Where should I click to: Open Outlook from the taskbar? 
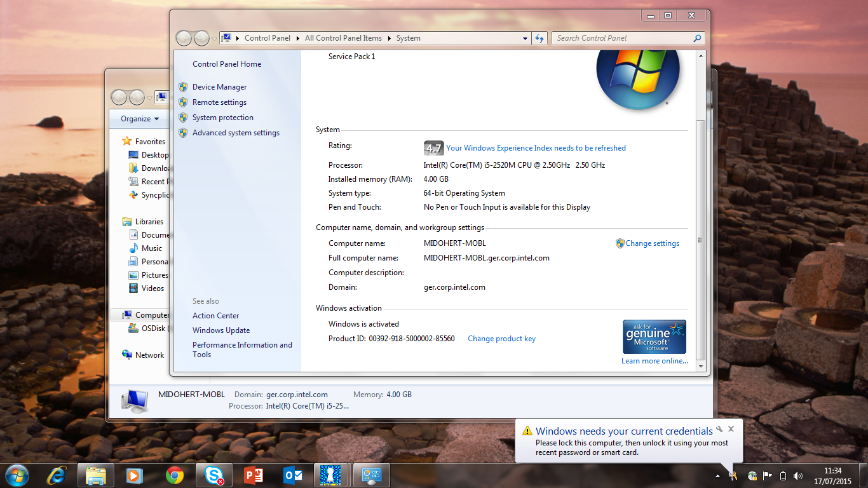293,475
